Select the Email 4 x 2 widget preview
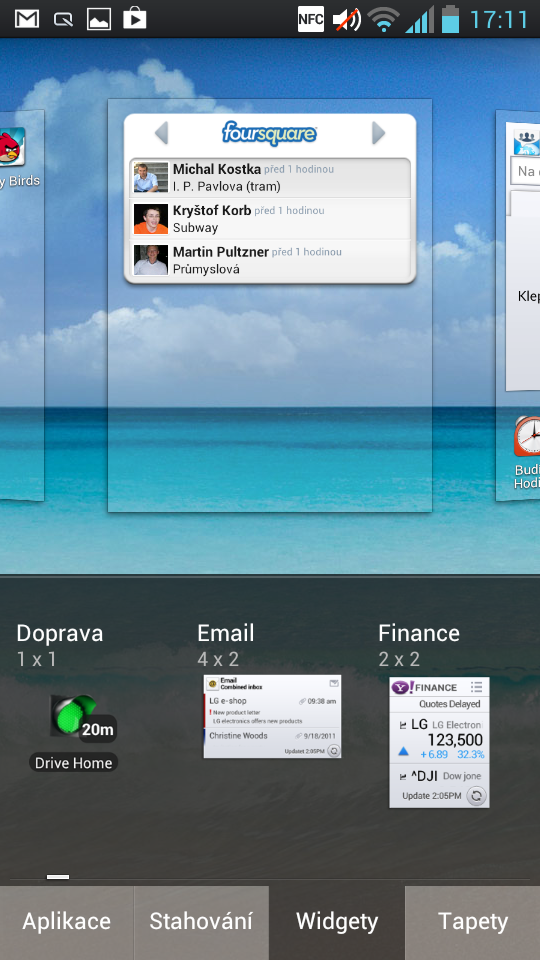The height and width of the screenshot is (960, 540). (x=272, y=716)
